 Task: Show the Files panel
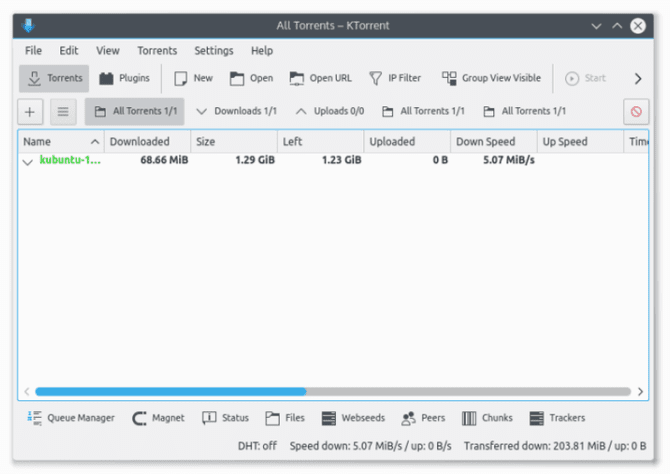click(285, 418)
